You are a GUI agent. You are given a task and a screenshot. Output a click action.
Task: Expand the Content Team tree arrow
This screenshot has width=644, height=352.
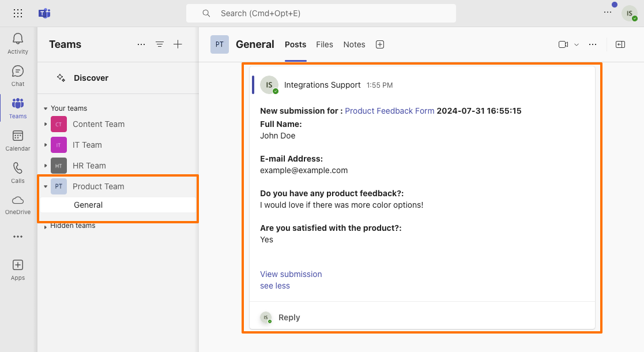point(46,124)
